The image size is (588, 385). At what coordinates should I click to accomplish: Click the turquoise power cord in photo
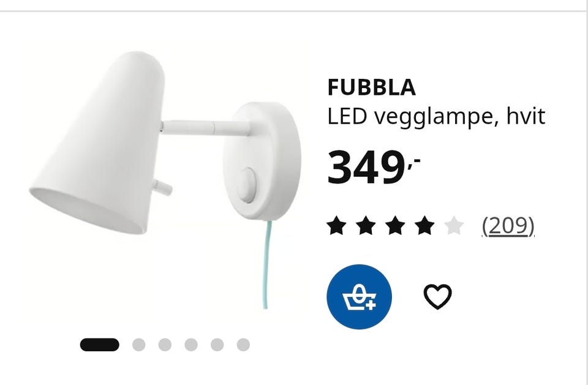pos(266,264)
